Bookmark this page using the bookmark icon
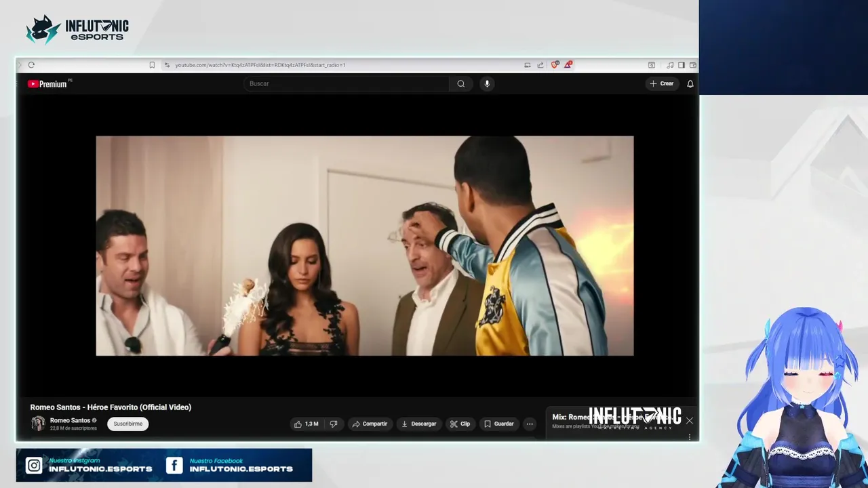Screen dimensions: 868x488 tap(152, 65)
